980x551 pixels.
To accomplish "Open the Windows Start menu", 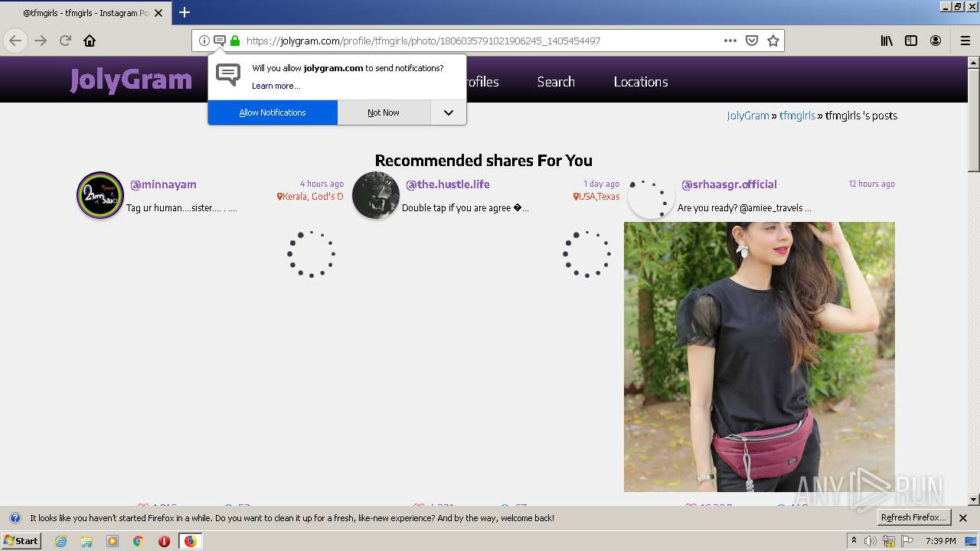I will pos(21,541).
